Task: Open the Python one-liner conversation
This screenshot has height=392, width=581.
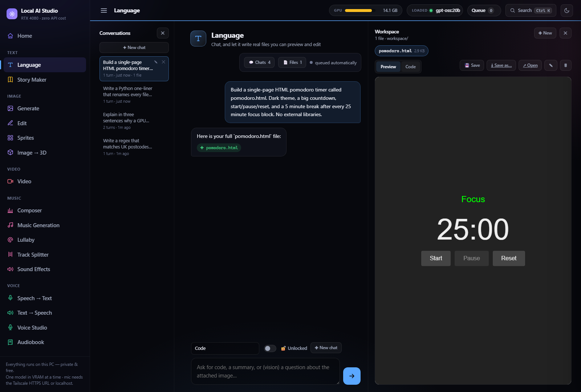Action: 134,95
